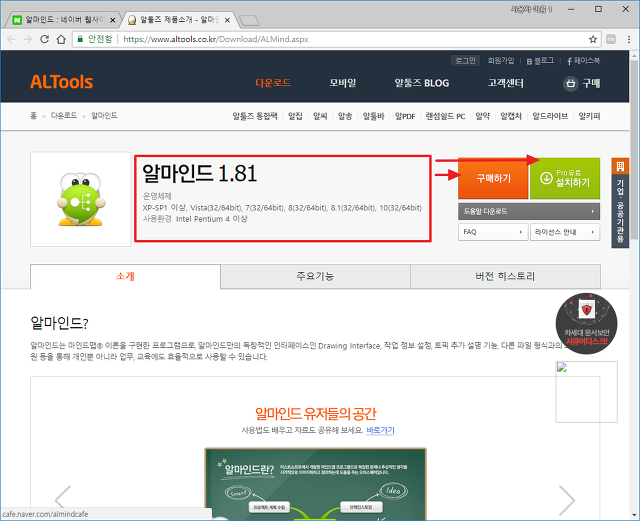
Task: Select 알캡처 product link
Action: click(x=511, y=116)
